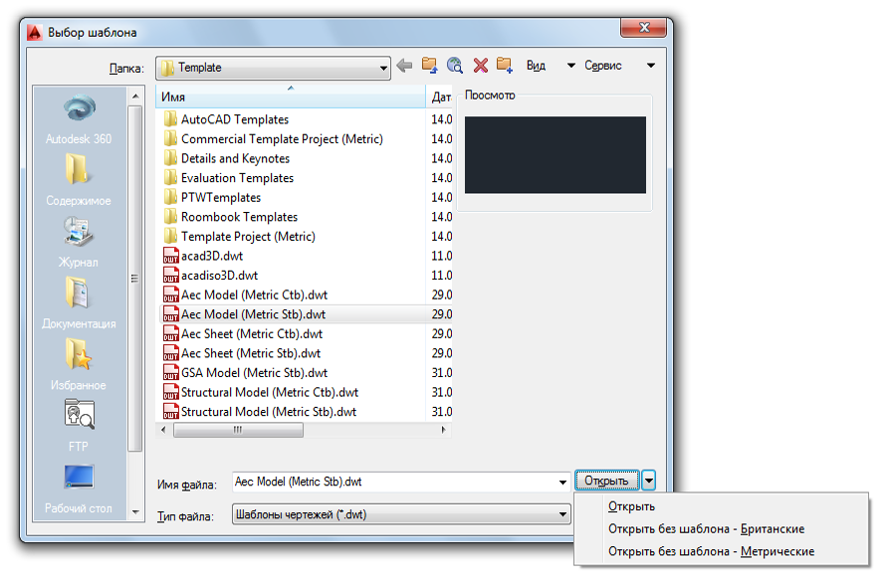The width and height of the screenshot is (890, 588).
Task: Select the Details and Keynotes folder
Action: 227,158
